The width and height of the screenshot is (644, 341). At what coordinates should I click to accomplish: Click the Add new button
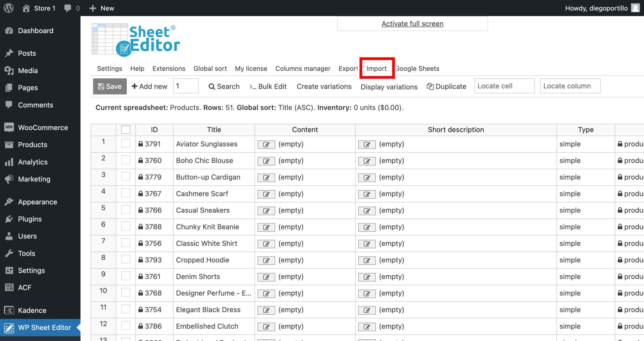click(149, 86)
